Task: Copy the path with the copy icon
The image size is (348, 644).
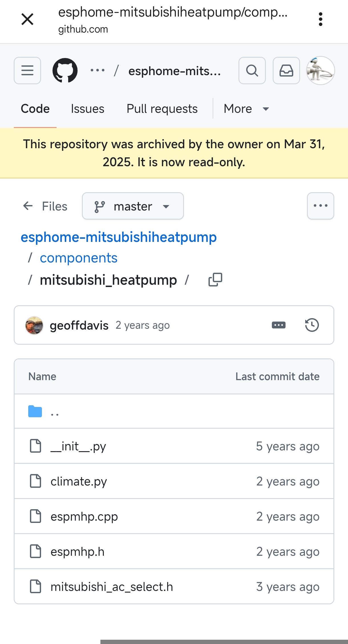Action: (215, 280)
